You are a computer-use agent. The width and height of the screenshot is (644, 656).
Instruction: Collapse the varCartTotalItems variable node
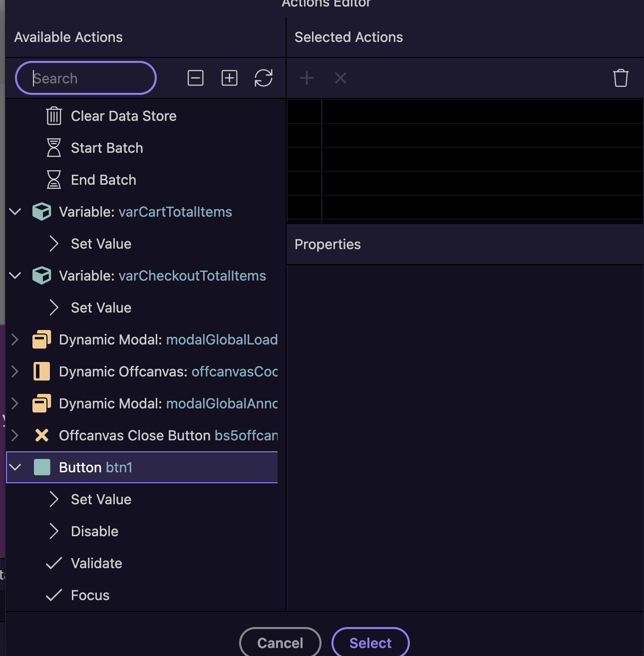[x=15, y=212]
